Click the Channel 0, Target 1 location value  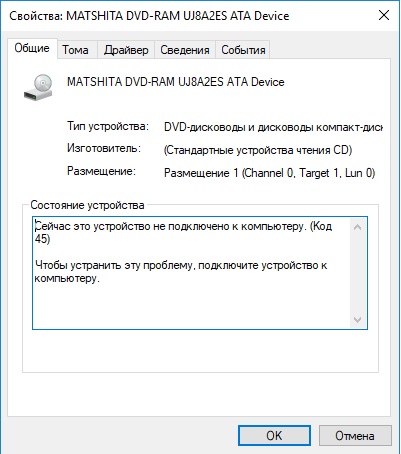(x=269, y=173)
